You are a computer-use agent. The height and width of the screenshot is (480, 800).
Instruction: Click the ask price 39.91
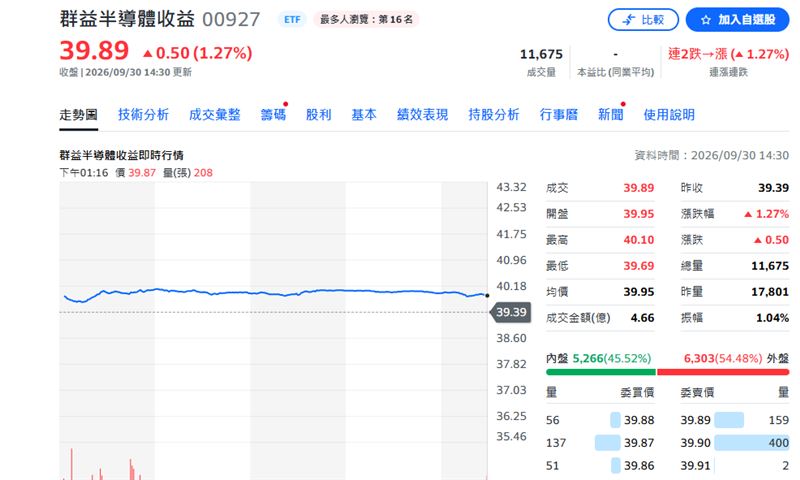click(x=695, y=466)
